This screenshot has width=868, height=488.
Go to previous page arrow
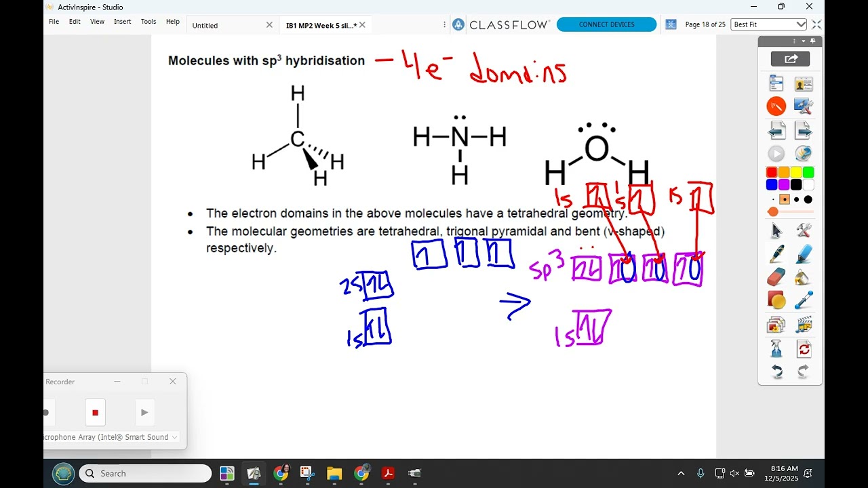[776, 130]
